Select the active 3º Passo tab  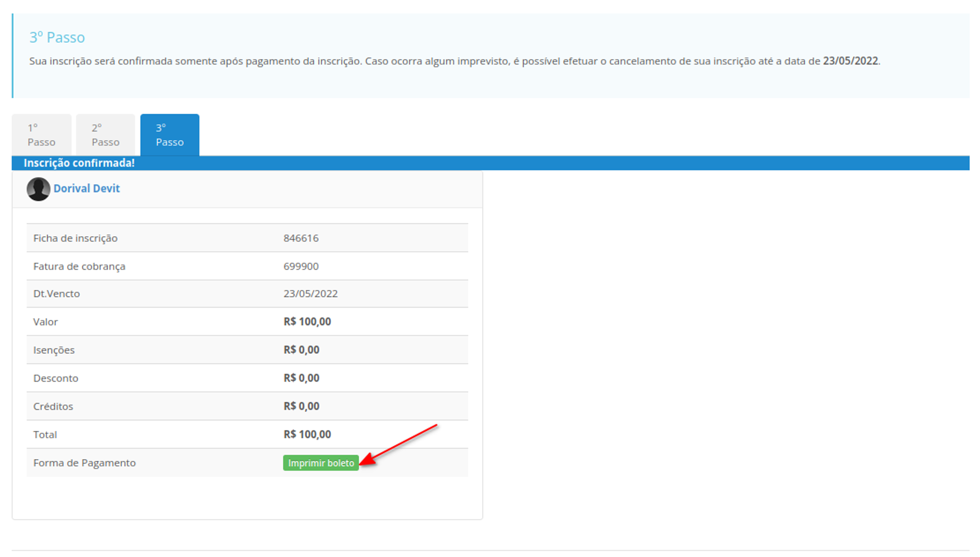click(170, 135)
